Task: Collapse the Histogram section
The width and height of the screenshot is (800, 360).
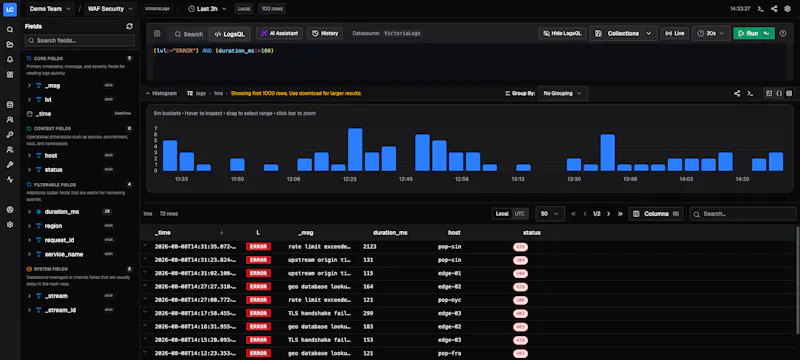Action: point(161,93)
